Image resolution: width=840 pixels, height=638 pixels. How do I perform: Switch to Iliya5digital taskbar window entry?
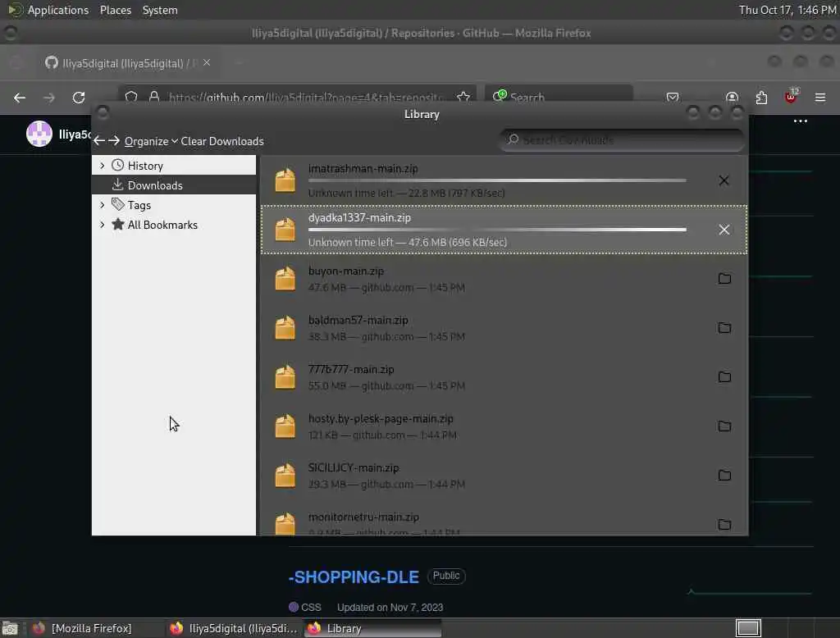[234, 628]
